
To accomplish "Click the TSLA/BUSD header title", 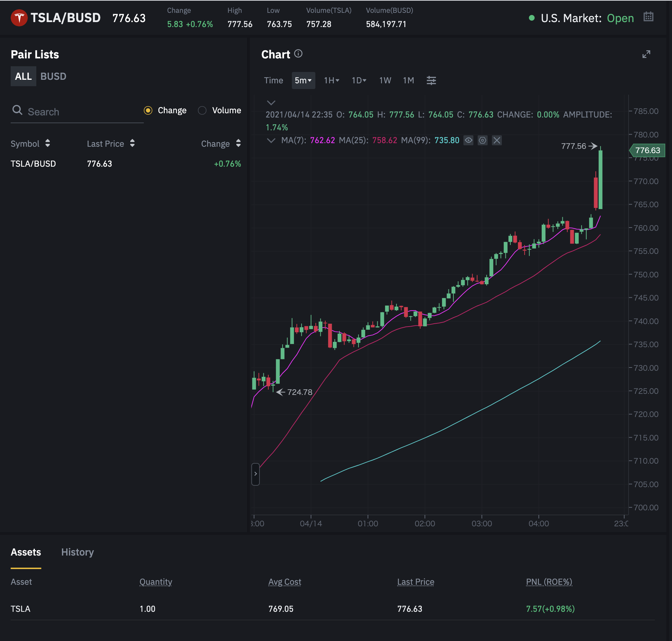I will [x=65, y=18].
